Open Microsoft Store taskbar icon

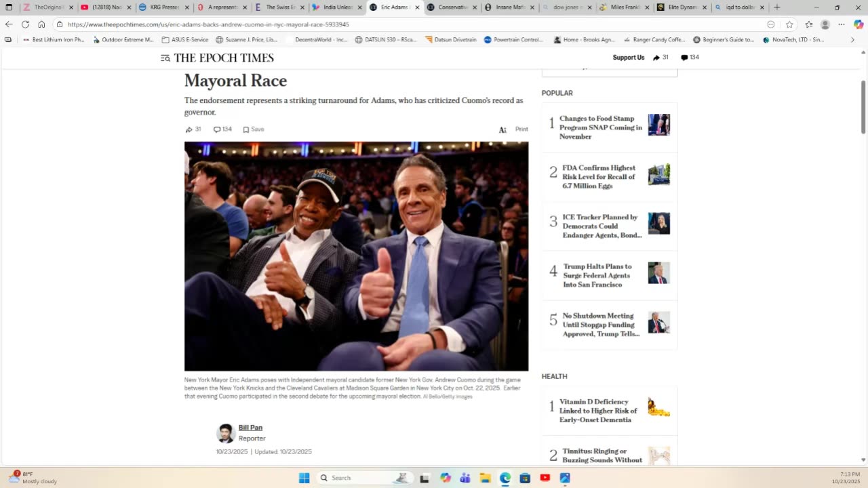(525, 478)
